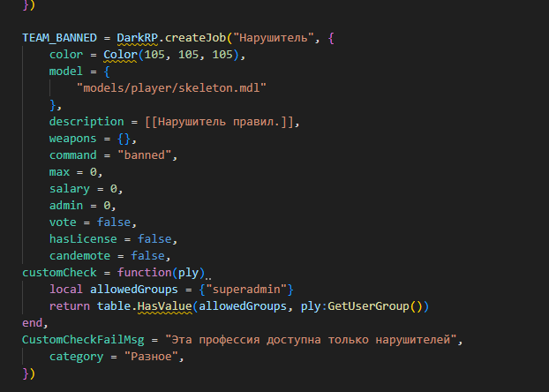Click the createJob function call
Screen dimensions: 549x392
click(195, 37)
